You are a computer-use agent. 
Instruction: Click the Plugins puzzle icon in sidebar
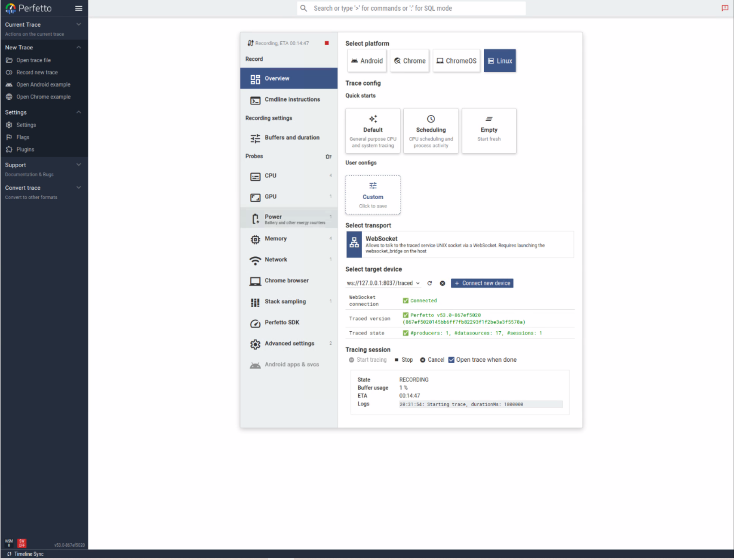(x=9, y=149)
